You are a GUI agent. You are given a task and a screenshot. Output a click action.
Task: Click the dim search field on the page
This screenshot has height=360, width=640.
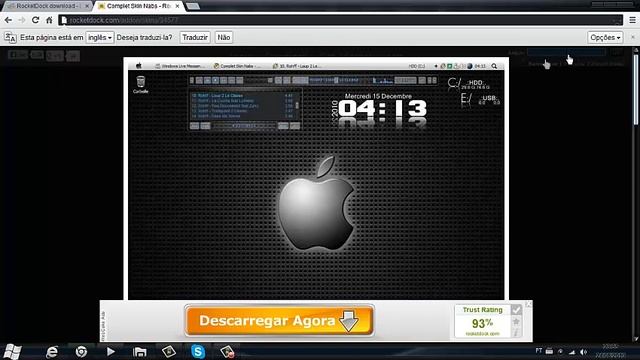(x=567, y=52)
